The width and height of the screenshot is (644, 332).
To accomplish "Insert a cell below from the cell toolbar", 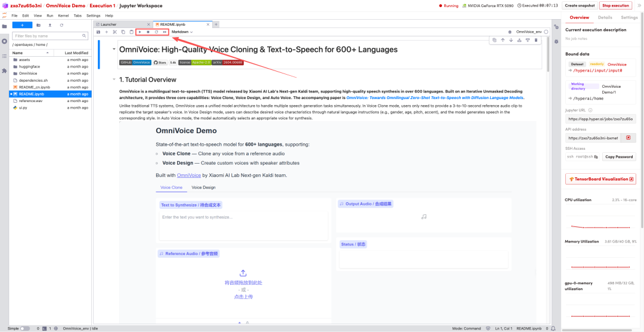I will [527, 40].
